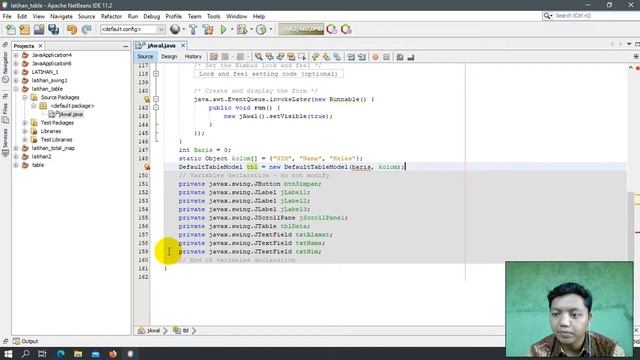Click the Clean and Build Project icon

[x=208, y=29]
